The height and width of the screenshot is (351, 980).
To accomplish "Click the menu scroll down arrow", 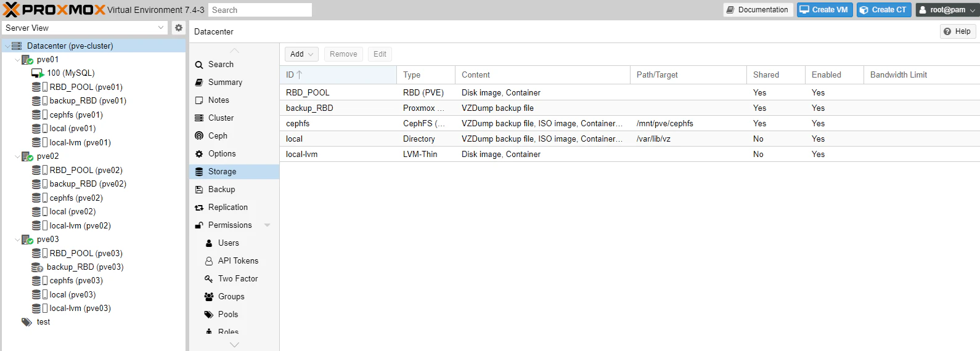I will 234,345.
